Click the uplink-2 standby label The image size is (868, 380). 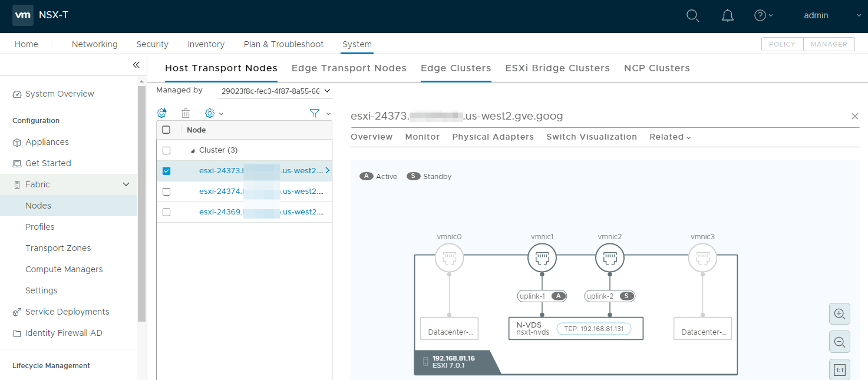tap(610, 296)
